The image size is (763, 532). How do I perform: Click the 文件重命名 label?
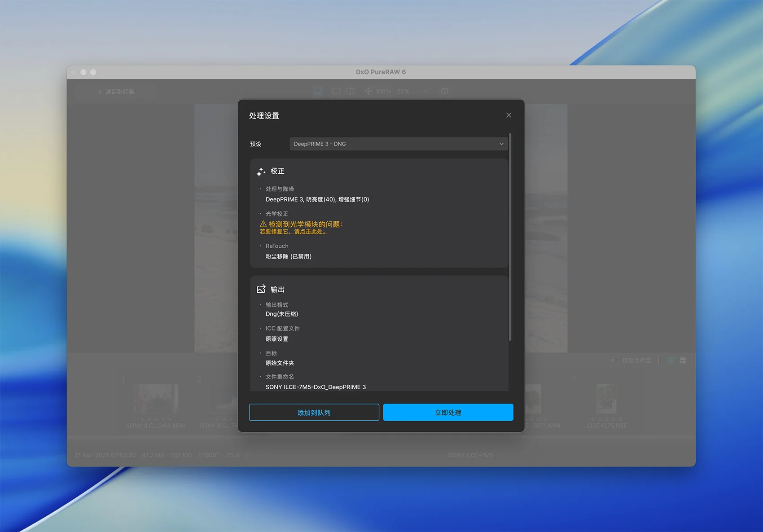pyautogui.click(x=280, y=377)
